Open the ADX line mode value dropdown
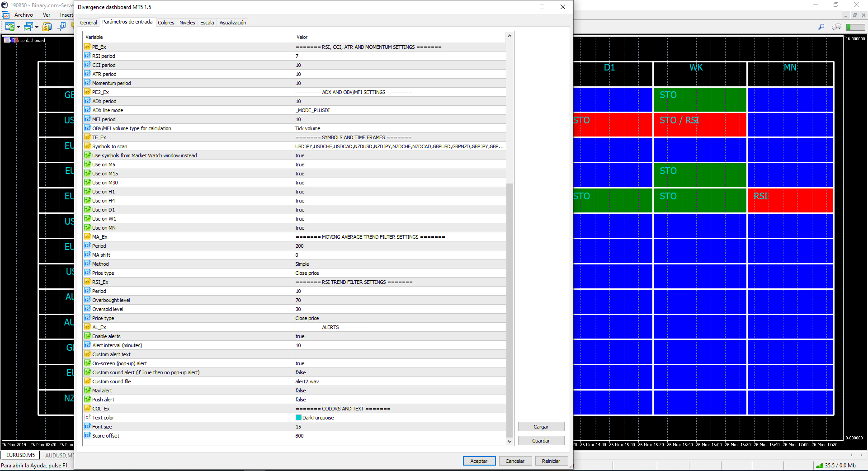868x471 pixels. [400, 110]
